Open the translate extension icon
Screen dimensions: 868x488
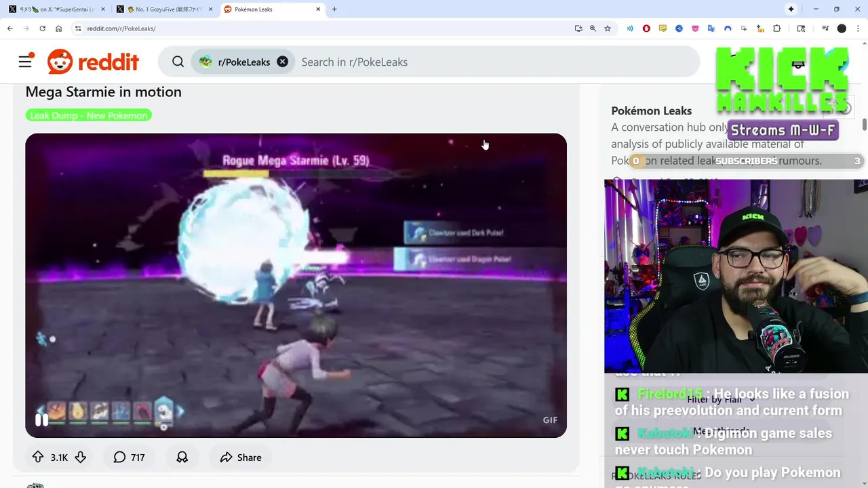(x=711, y=28)
